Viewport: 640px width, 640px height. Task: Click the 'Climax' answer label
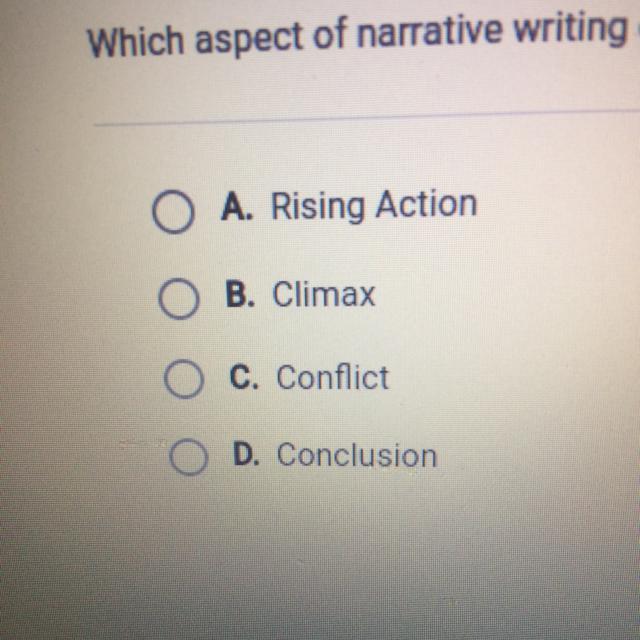pyautogui.click(x=324, y=294)
